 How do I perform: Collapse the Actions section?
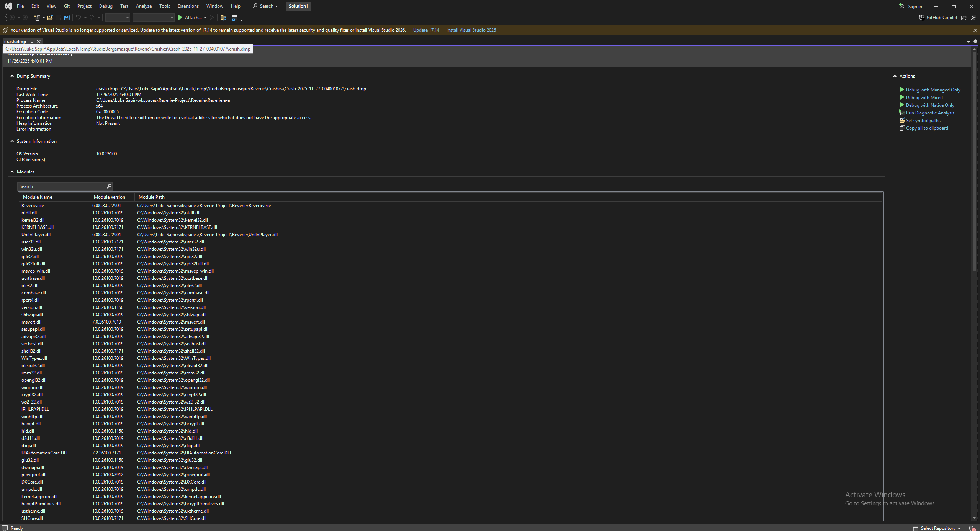pyautogui.click(x=895, y=76)
